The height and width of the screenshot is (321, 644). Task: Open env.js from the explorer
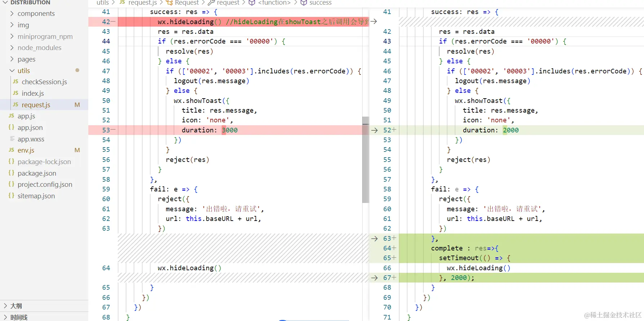click(x=26, y=150)
